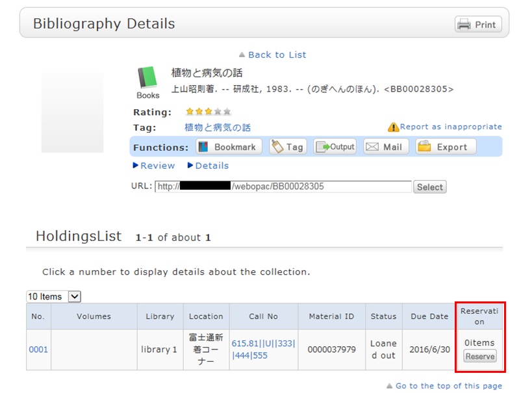532x393 pixels.
Task: Click the Print button
Action: click(477, 25)
